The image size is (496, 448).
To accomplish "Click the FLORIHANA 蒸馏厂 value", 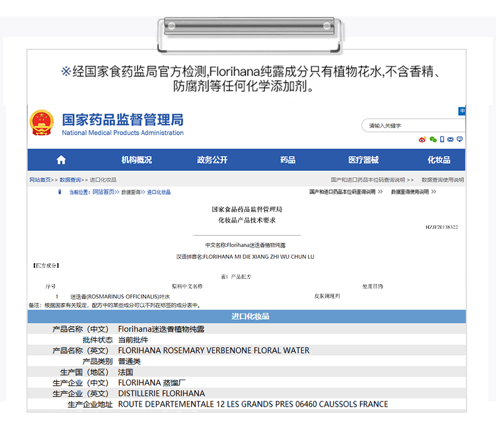I will [152, 383].
